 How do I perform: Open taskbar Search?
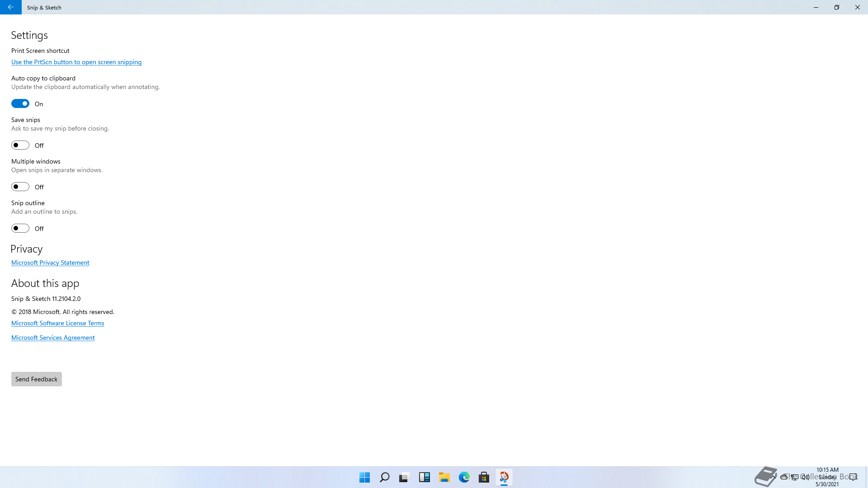coord(385,477)
